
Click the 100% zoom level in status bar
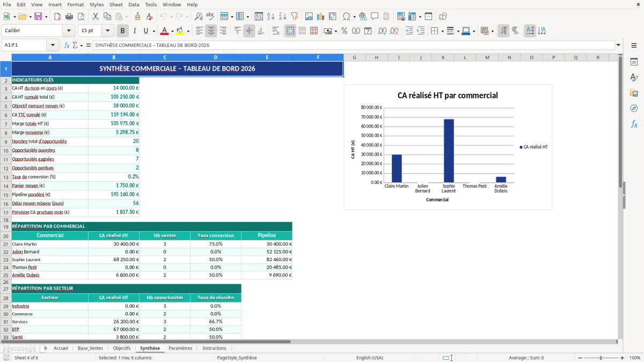(635, 358)
